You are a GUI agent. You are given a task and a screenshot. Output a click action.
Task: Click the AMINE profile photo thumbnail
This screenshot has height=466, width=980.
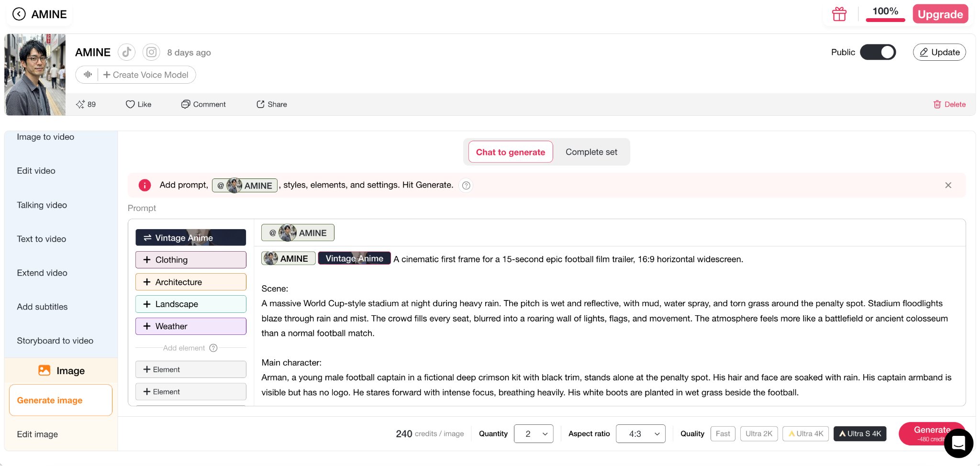click(35, 75)
